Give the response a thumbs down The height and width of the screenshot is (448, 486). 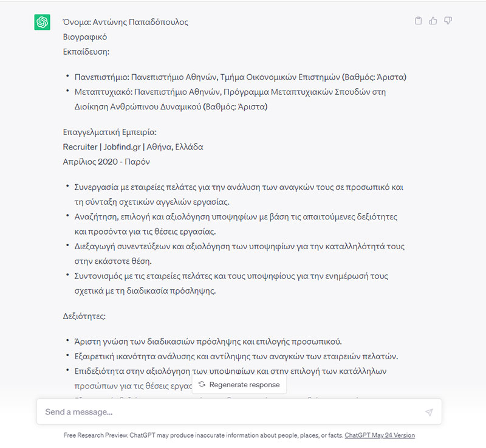pos(448,21)
